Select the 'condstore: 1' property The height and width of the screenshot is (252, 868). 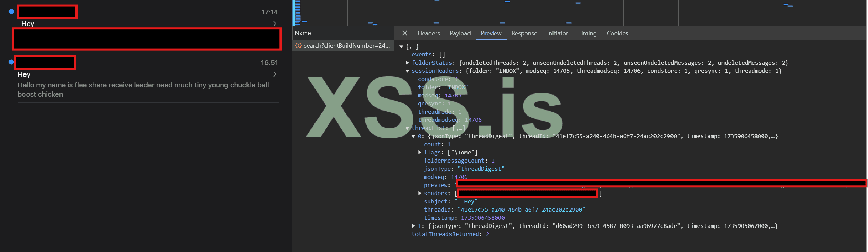click(x=438, y=79)
